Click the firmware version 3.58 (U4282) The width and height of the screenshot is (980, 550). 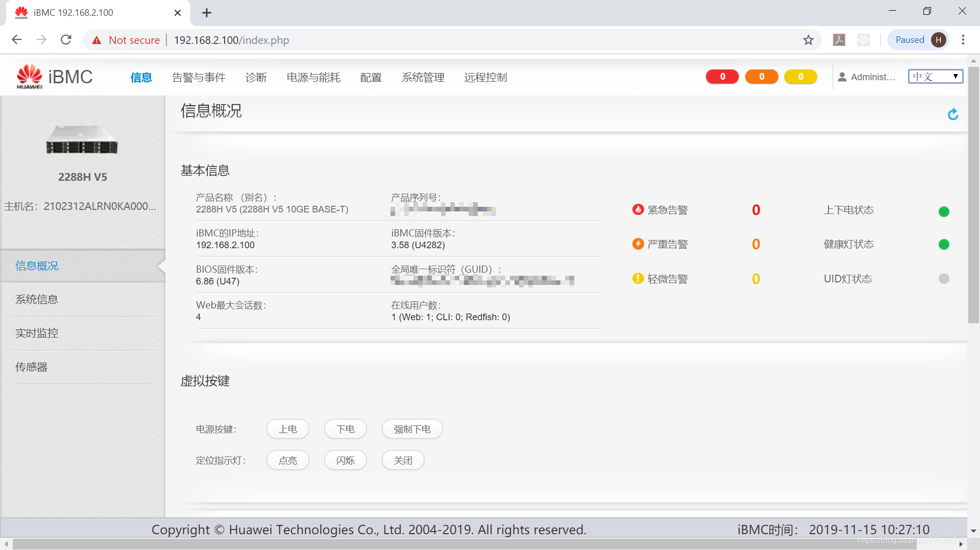click(x=418, y=245)
